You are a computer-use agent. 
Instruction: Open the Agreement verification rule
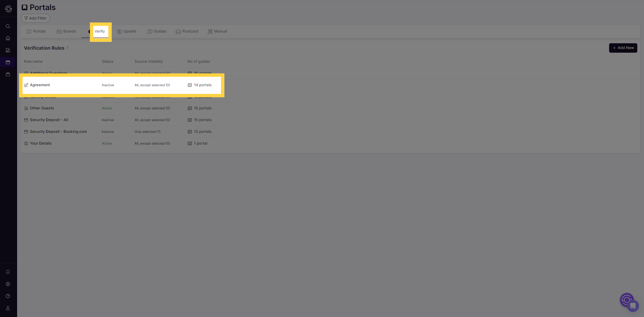[x=40, y=85]
